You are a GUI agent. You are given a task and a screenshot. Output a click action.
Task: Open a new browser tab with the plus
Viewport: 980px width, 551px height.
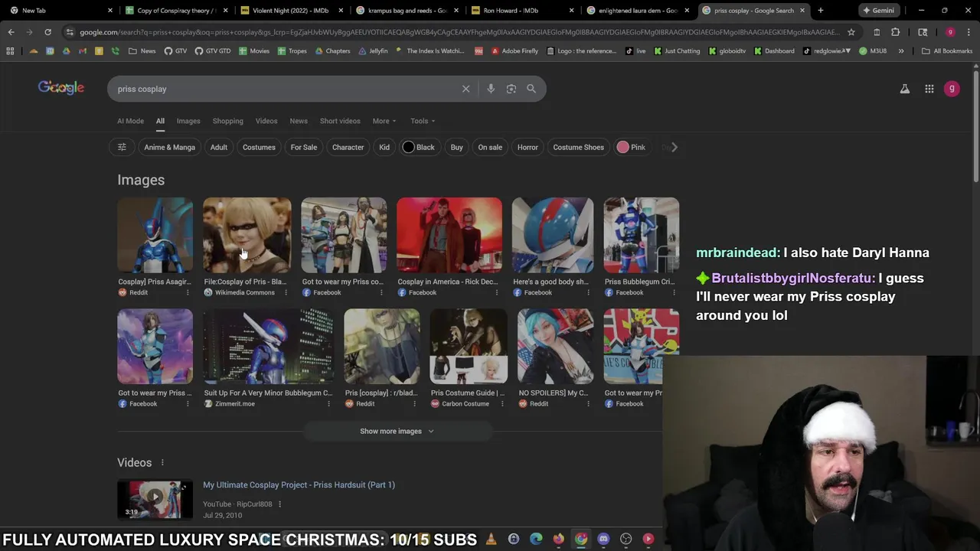820,11
